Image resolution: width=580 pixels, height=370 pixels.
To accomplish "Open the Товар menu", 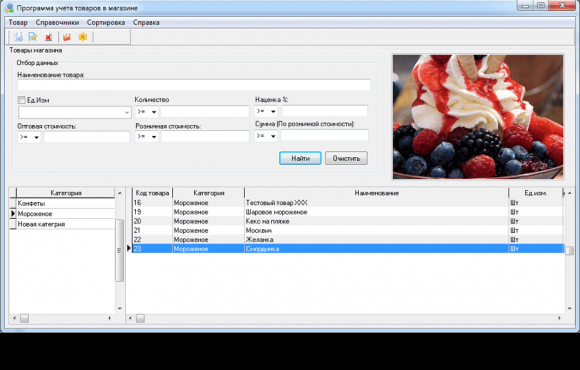I will (18, 23).
